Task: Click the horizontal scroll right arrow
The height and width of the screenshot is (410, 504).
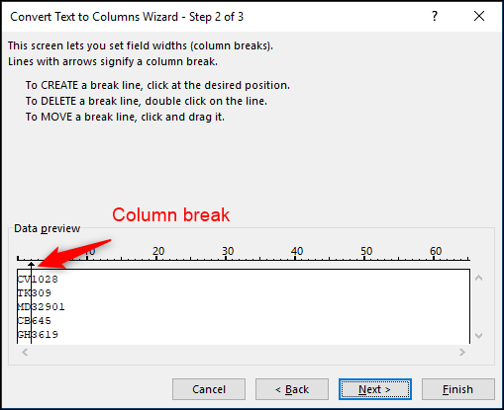Action: coord(462,352)
